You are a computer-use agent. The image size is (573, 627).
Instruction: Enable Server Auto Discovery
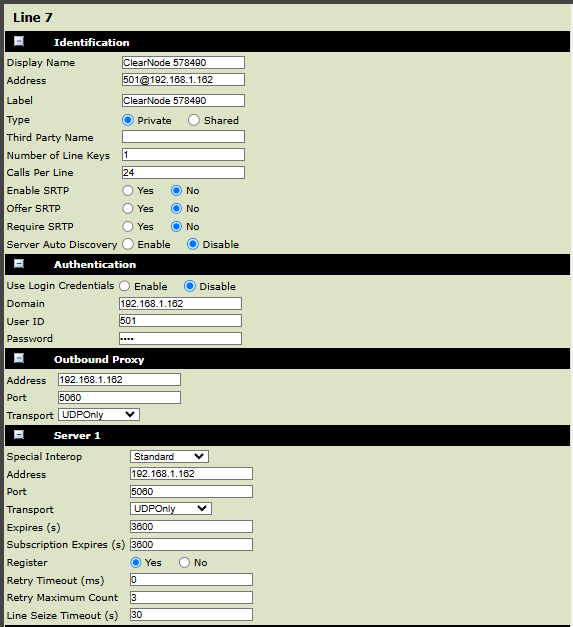point(128,244)
